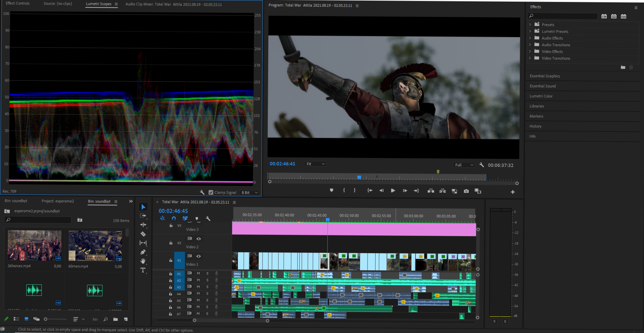644x333 pixels.
Task: Select the Hand tool
Action: (x=143, y=261)
